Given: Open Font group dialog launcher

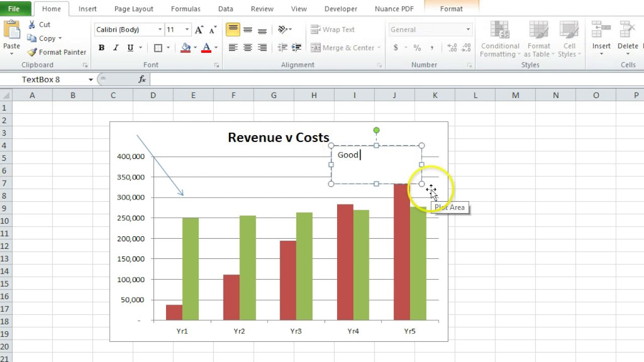Looking at the screenshot, I should [217, 65].
